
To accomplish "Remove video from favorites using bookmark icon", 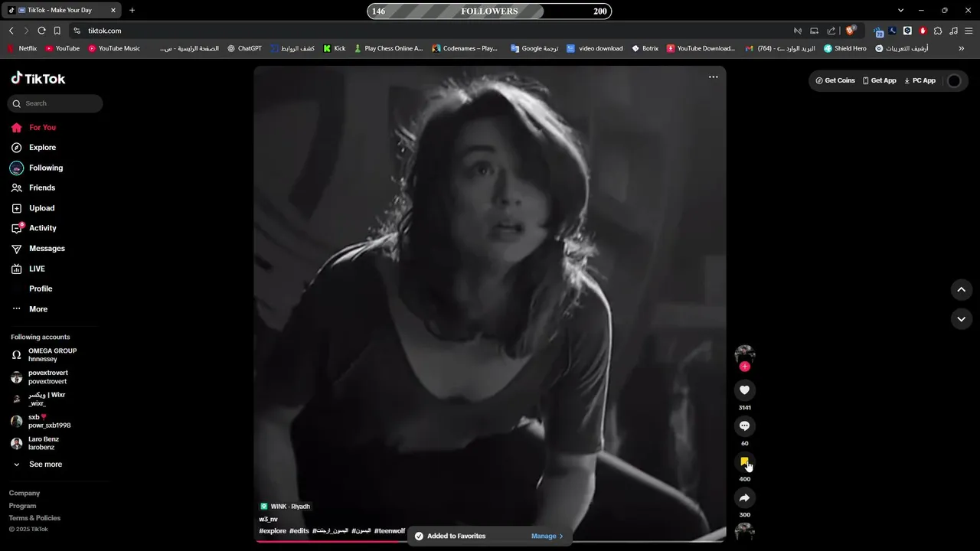I will coord(744,461).
